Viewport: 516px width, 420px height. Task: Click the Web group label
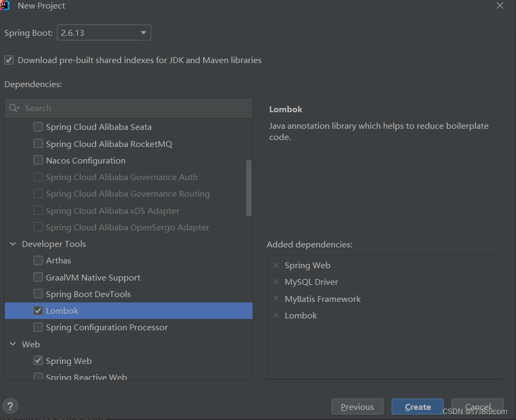coord(31,344)
